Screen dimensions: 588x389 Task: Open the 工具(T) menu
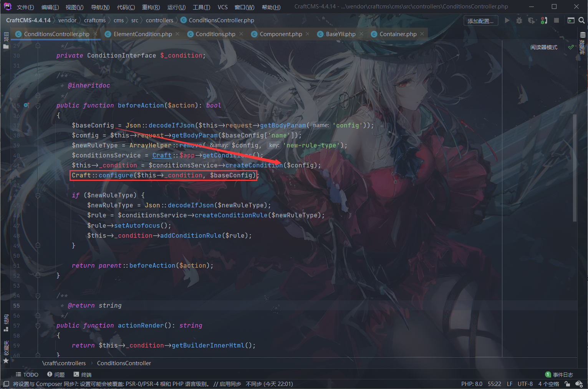(x=201, y=7)
